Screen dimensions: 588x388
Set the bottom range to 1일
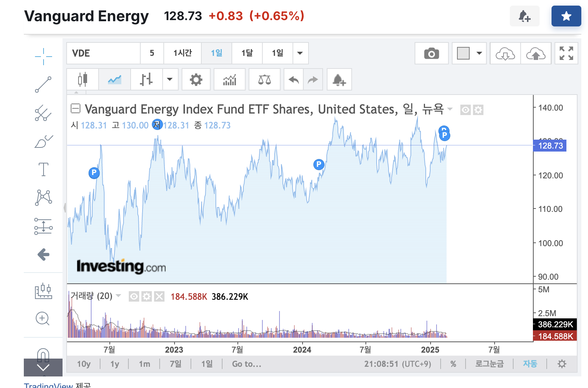207,364
